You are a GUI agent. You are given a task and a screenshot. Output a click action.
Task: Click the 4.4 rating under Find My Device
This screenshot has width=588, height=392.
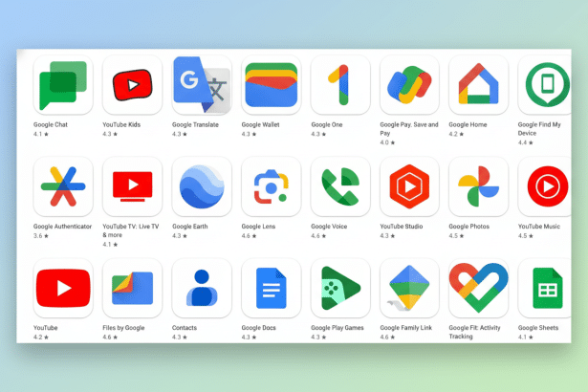(525, 142)
